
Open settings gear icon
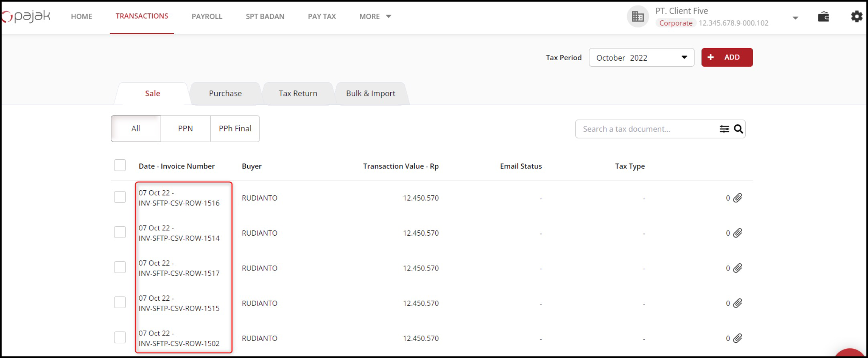[x=856, y=17]
